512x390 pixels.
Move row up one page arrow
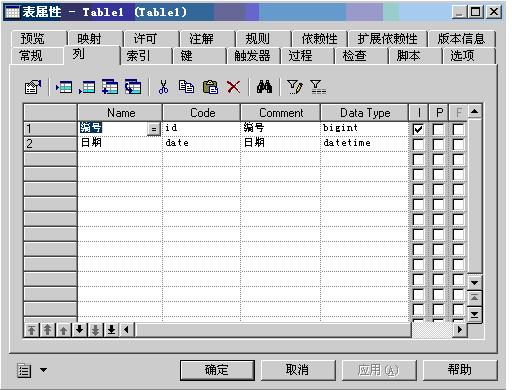[48, 330]
